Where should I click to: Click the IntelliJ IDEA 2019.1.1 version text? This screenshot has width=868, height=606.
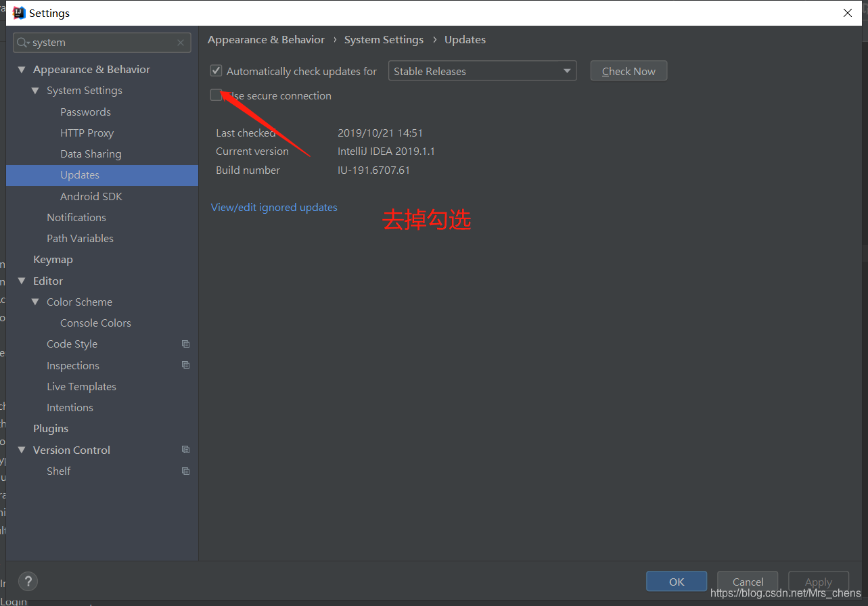pyautogui.click(x=386, y=151)
